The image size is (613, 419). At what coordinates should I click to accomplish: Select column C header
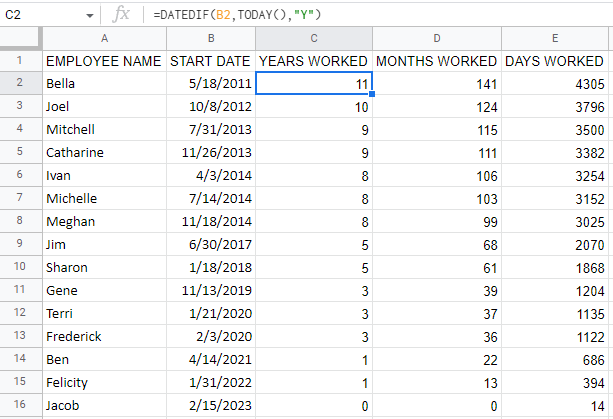[314, 38]
